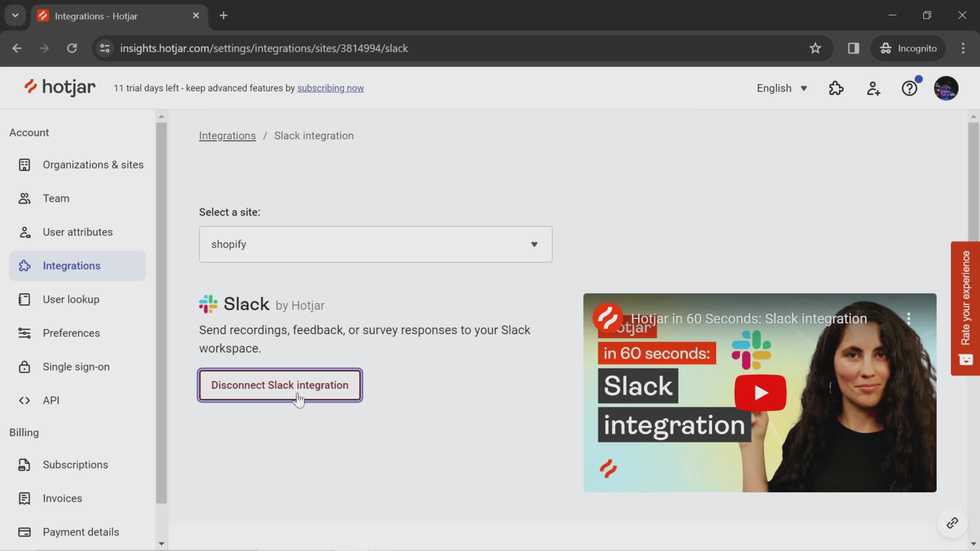Click the sidebar vertical scrollbar
This screenshot has width=980, height=551.
coord(161,312)
